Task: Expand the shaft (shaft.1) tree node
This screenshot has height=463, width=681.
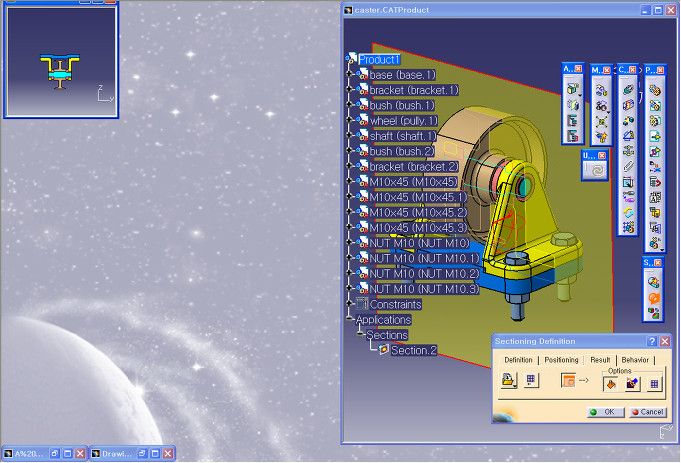Action: pos(350,136)
